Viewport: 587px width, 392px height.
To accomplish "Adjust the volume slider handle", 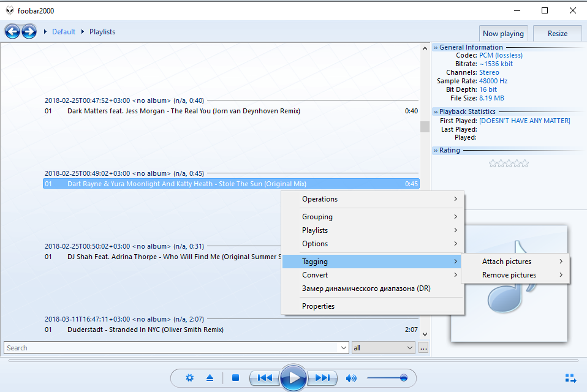I will [x=403, y=378].
